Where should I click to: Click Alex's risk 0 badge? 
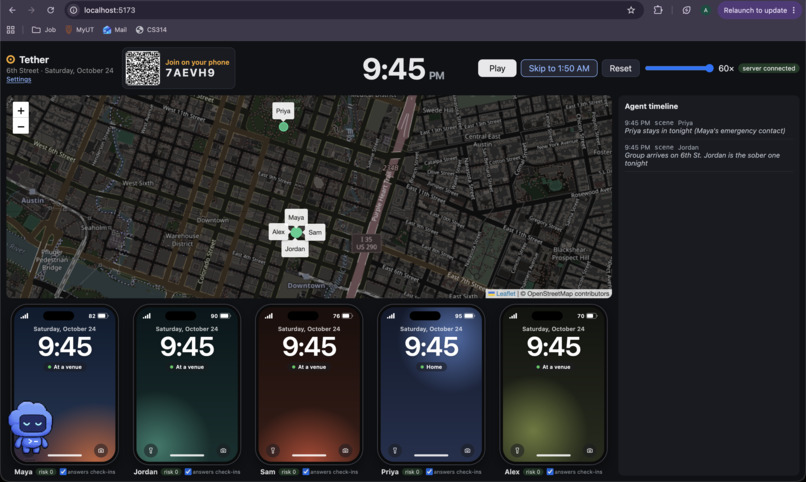click(533, 472)
